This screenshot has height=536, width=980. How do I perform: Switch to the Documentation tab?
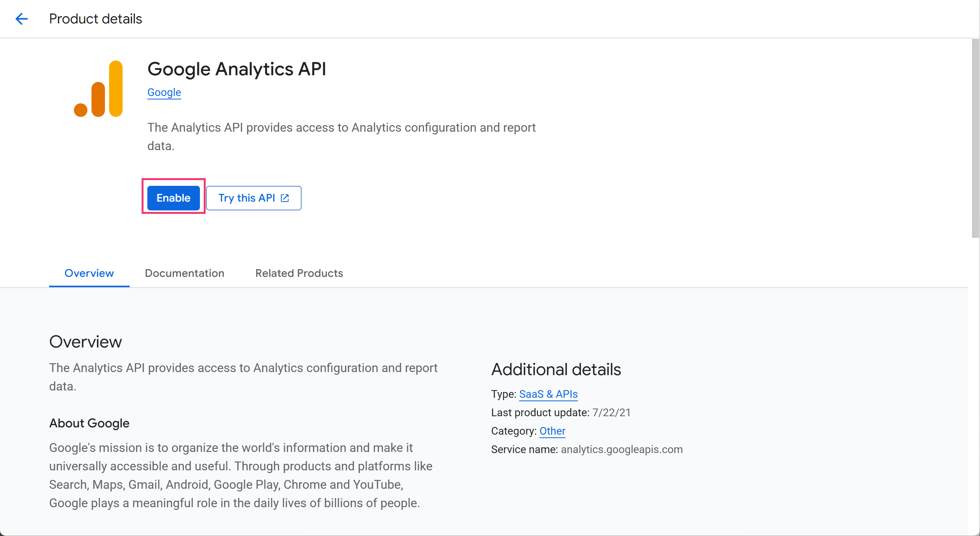(x=185, y=273)
